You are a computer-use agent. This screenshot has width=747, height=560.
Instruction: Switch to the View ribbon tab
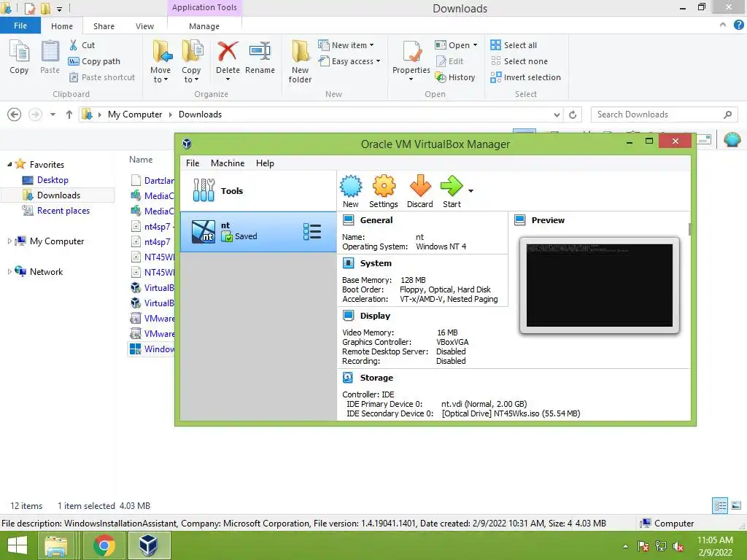(145, 26)
